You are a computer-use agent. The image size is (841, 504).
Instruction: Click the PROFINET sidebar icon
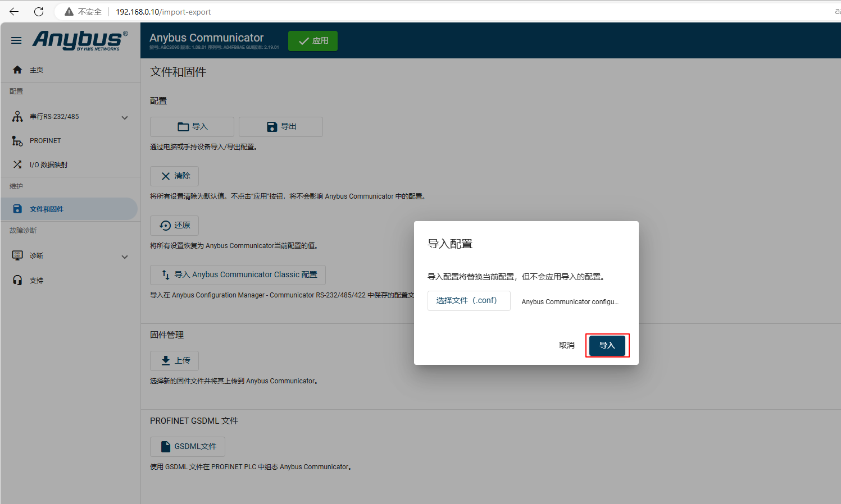(17, 141)
